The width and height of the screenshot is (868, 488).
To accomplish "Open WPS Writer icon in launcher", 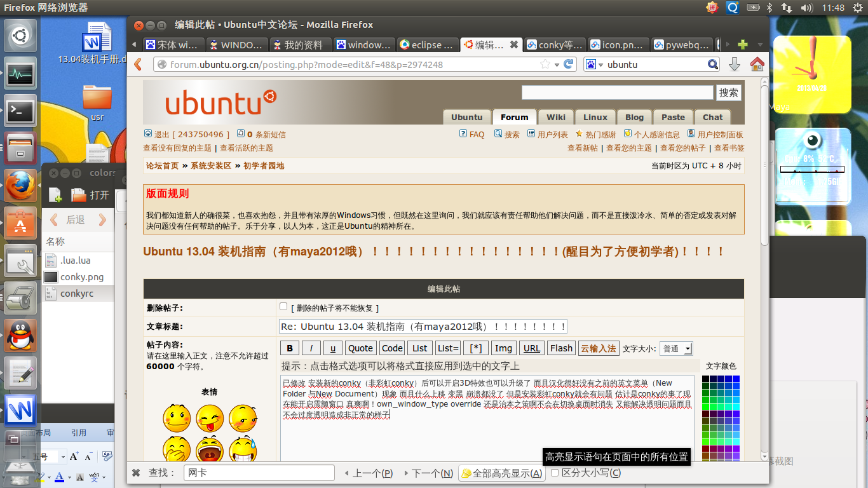I will (20, 411).
